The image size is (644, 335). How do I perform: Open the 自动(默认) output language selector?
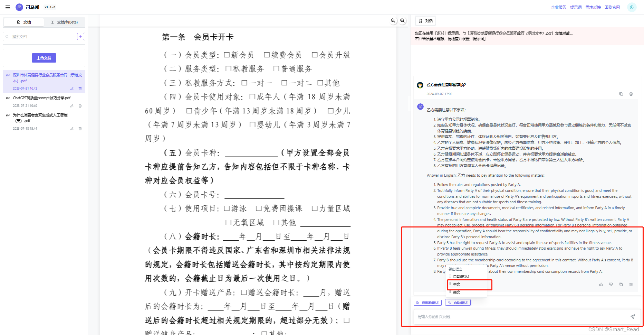tap(458, 303)
